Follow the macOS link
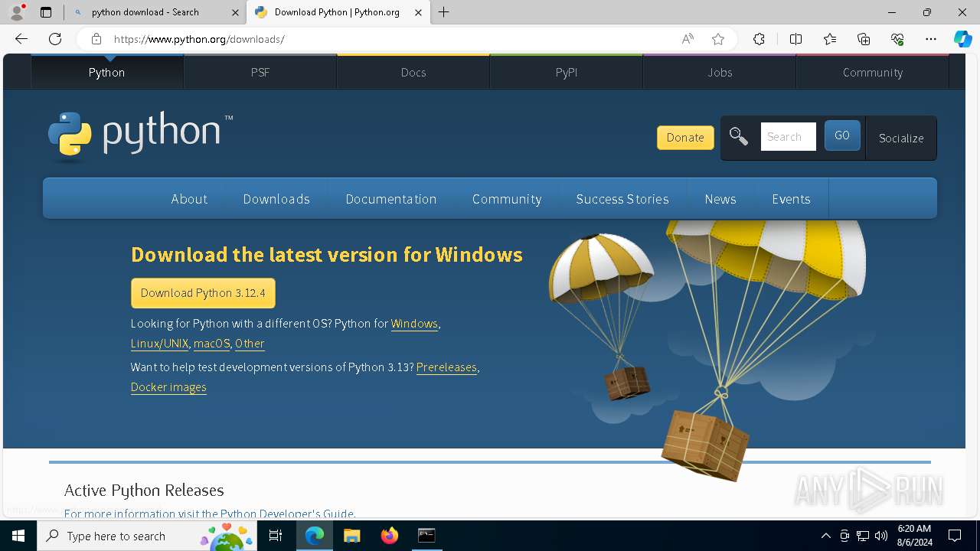Viewport: 980px width, 551px height. click(x=211, y=344)
